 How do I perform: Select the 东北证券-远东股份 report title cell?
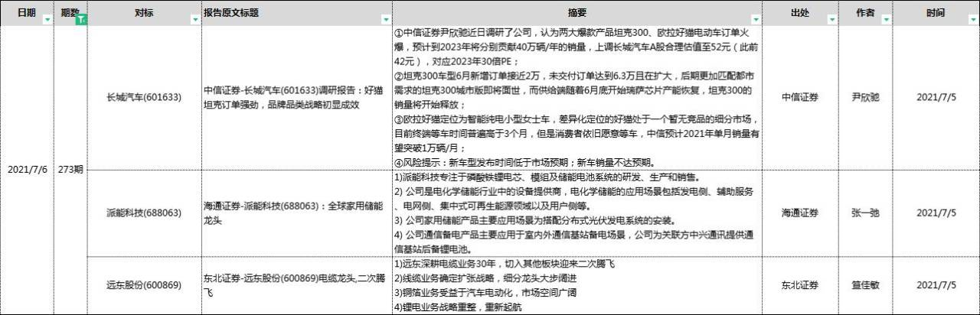pos(296,285)
